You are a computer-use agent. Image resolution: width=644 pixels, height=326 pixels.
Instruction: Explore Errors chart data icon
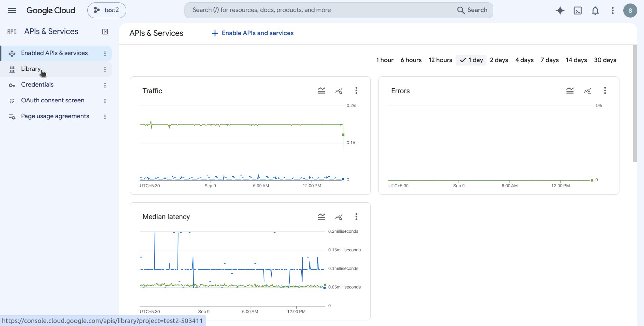point(588,91)
